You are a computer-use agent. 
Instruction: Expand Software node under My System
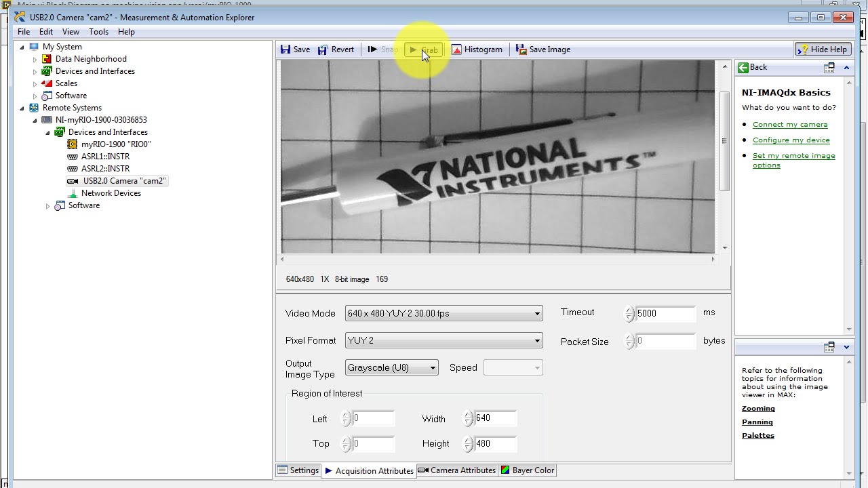[x=35, y=96]
